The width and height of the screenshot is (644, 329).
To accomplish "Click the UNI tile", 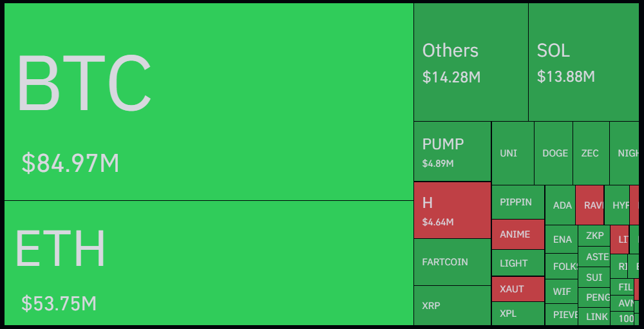I will [x=513, y=153].
